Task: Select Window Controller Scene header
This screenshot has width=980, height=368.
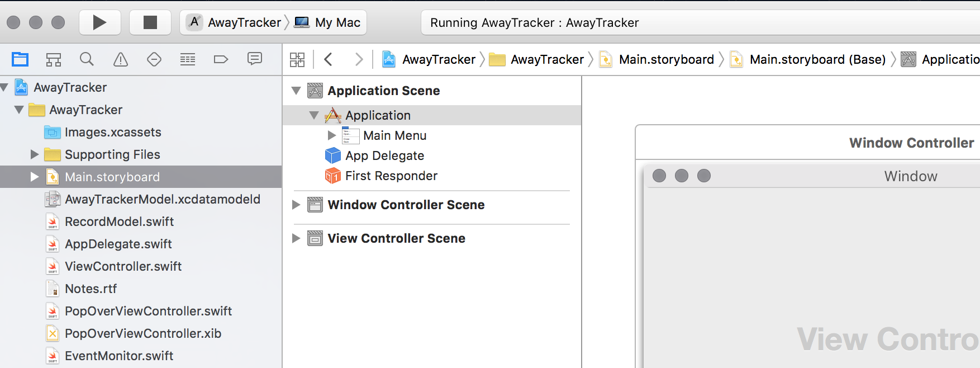Action: tap(406, 205)
